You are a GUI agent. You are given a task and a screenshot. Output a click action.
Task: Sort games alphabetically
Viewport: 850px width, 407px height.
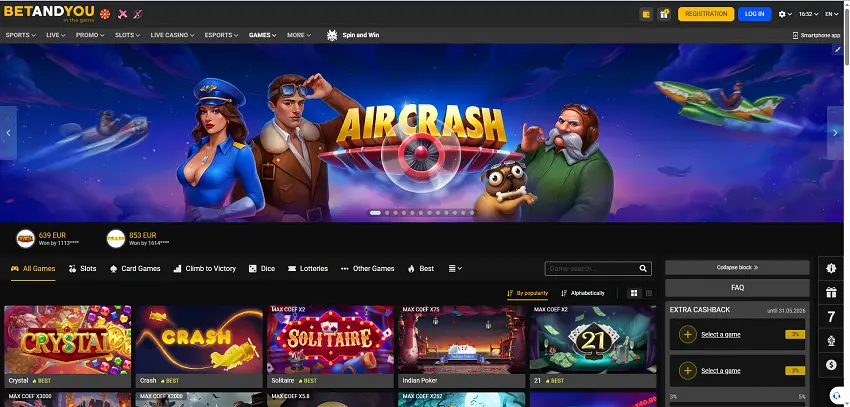583,293
